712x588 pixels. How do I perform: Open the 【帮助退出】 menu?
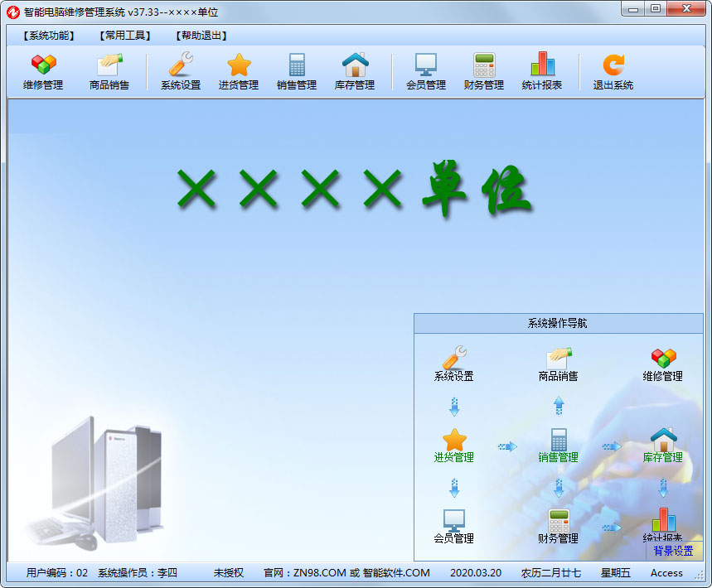click(x=201, y=36)
